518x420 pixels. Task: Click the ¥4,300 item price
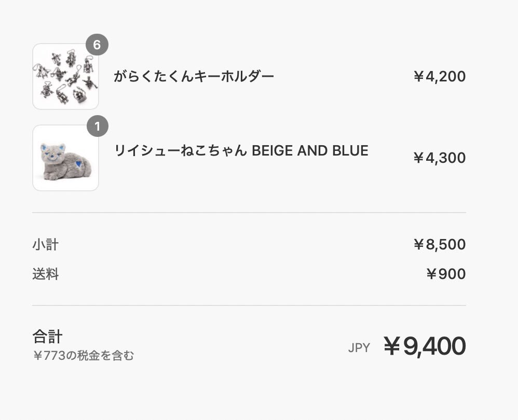(440, 158)
